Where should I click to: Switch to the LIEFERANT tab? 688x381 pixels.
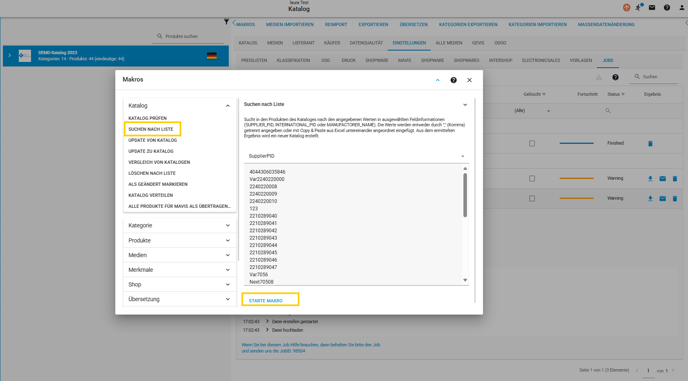pyautogui.click(x=303, y=43)
